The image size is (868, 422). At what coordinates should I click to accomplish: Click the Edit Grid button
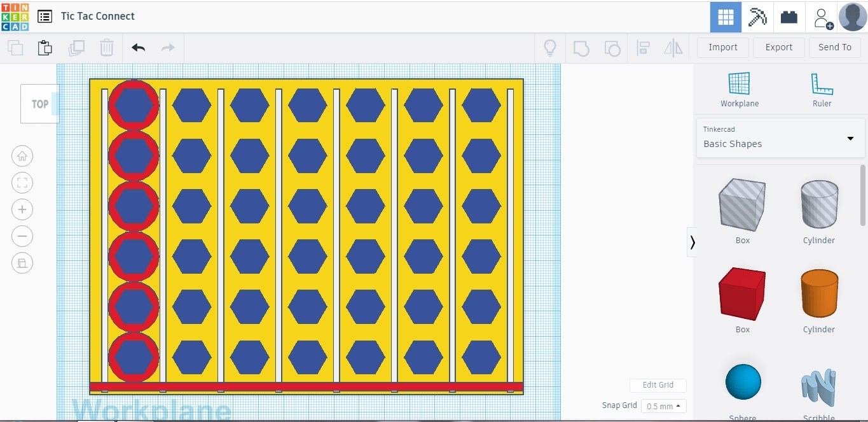[658, 385]
